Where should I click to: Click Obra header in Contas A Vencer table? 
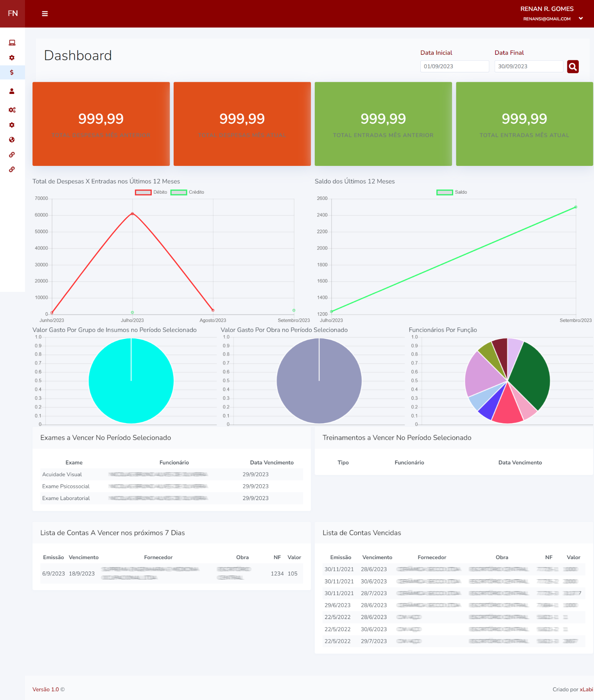pos(242,557)
